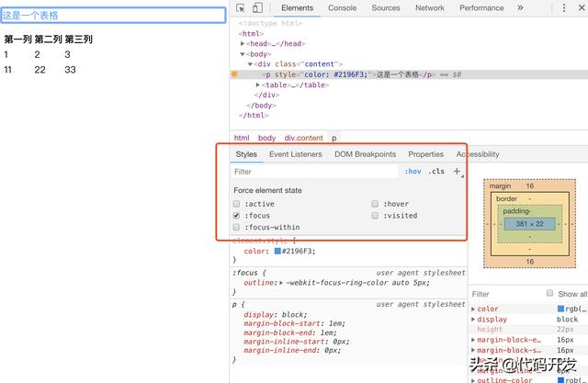Collapse the div class content node

click(250, 64)
